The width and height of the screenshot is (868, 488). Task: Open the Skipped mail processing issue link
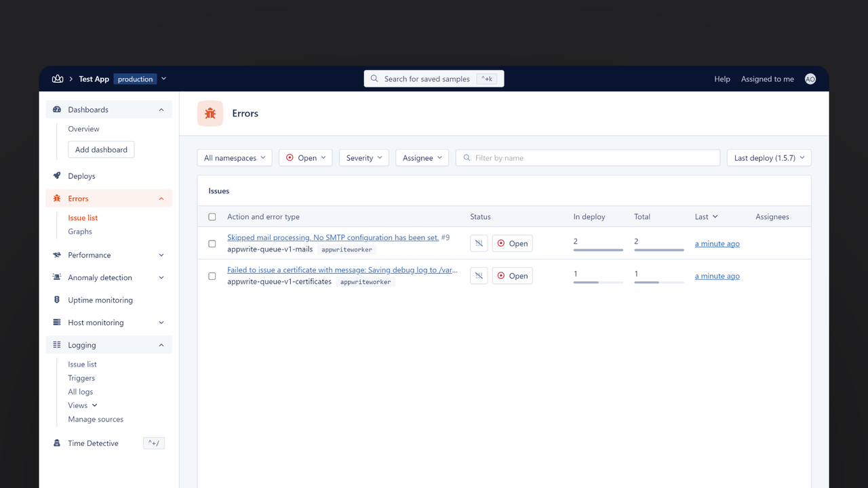point(333,238)
